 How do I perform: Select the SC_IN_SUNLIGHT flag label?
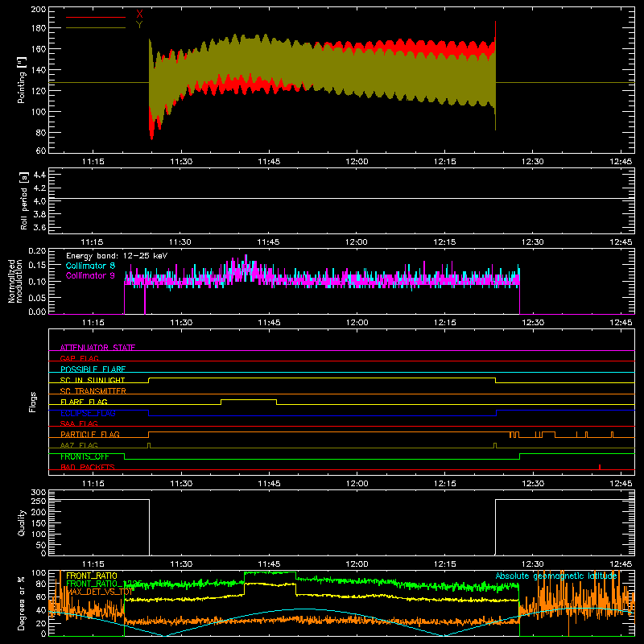point(93,380)
